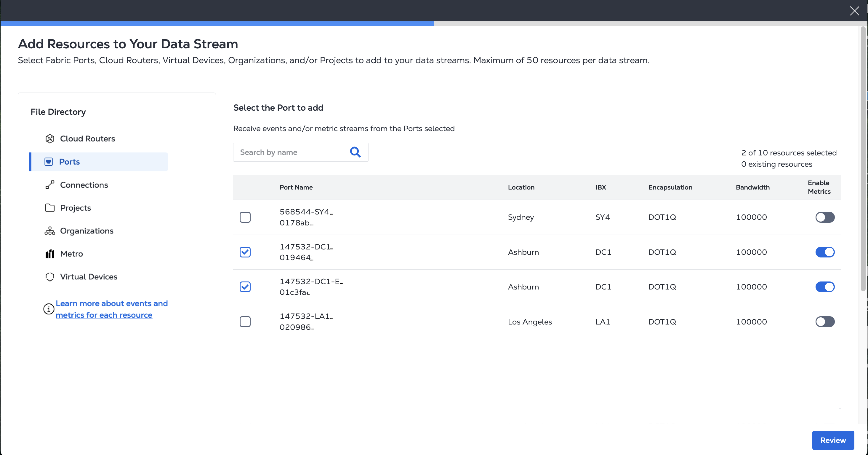
Task: Click the Review button
Action: point(833,440)
